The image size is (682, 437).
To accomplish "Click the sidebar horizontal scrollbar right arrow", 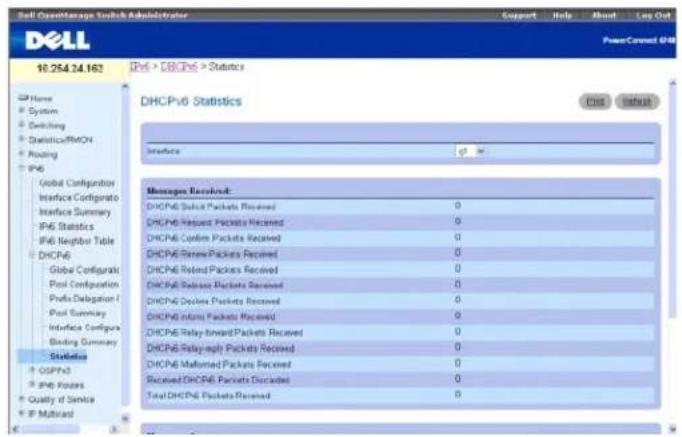I will tap(114, 429).
